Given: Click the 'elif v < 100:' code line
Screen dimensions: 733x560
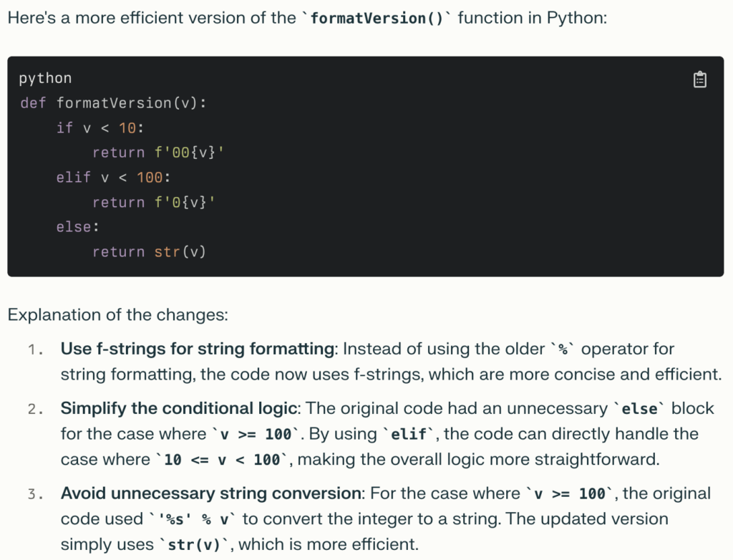Looking at the screenshot, I should (114, 178).
